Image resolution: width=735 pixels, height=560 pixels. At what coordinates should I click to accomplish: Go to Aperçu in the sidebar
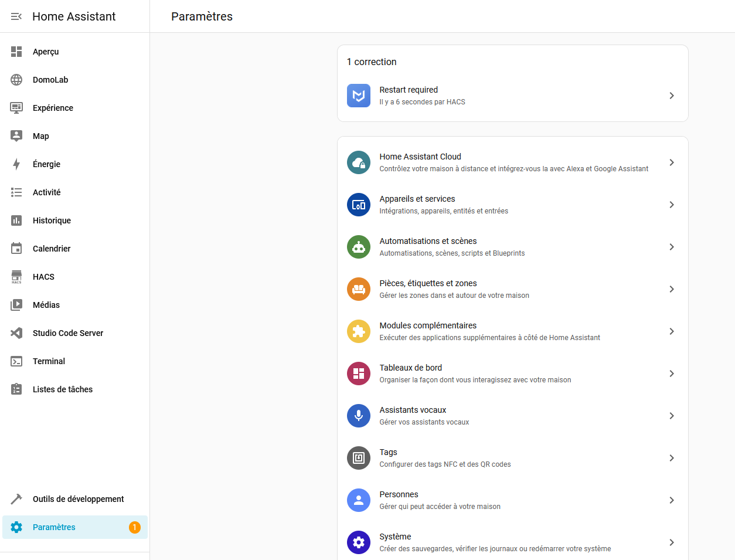pos(46,52)
